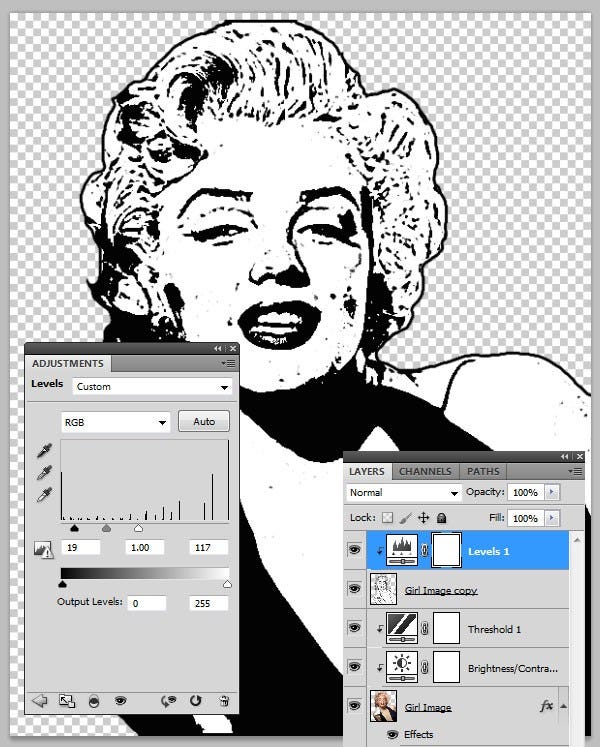Screen dimensions: 600x747
Task: Open blend mode dropdown showing Normal
Action: click(x=404, y=493)
